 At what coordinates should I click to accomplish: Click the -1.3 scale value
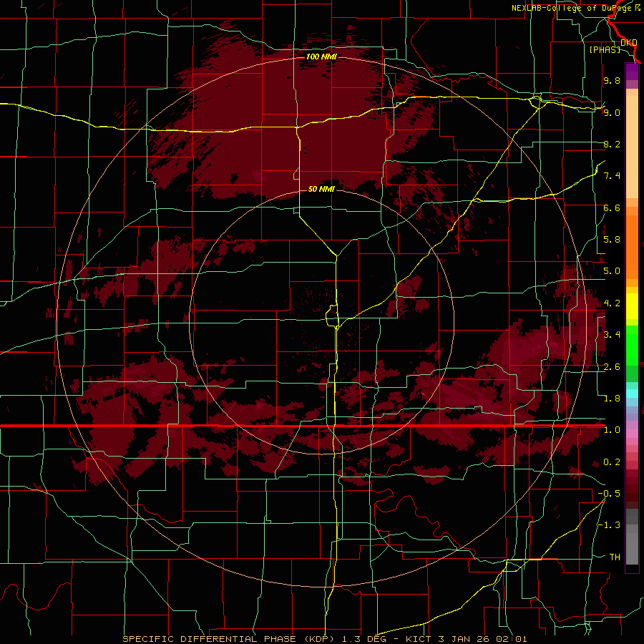[x=610, y=525]
